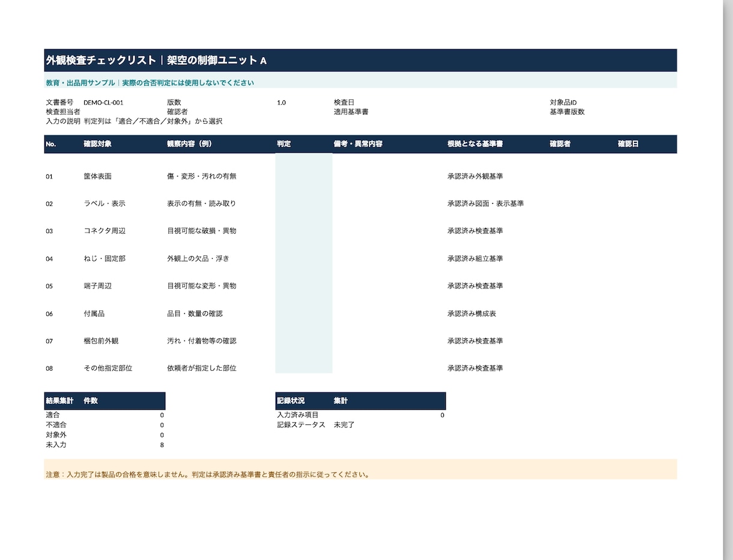Select the 判定列は「適合／不適合／対象外」から選択 instruction text
This screenshot has height=560, width=733.
[153, 121]
